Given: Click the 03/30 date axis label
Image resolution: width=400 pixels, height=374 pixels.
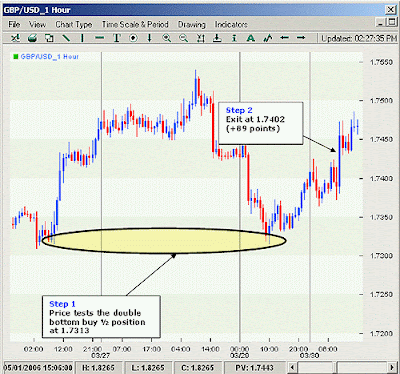Looking at the screenshot, I should coord(309,355).
